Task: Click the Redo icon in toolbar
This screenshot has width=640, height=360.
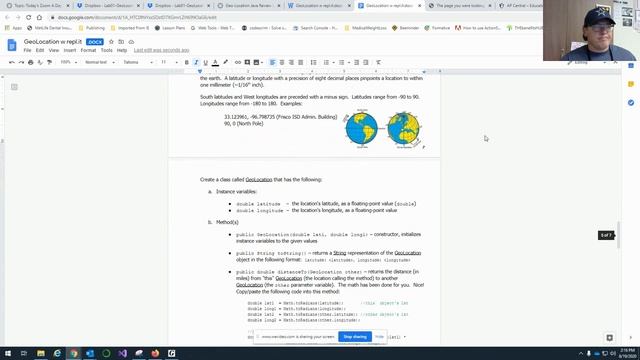Action: (21, 62)
